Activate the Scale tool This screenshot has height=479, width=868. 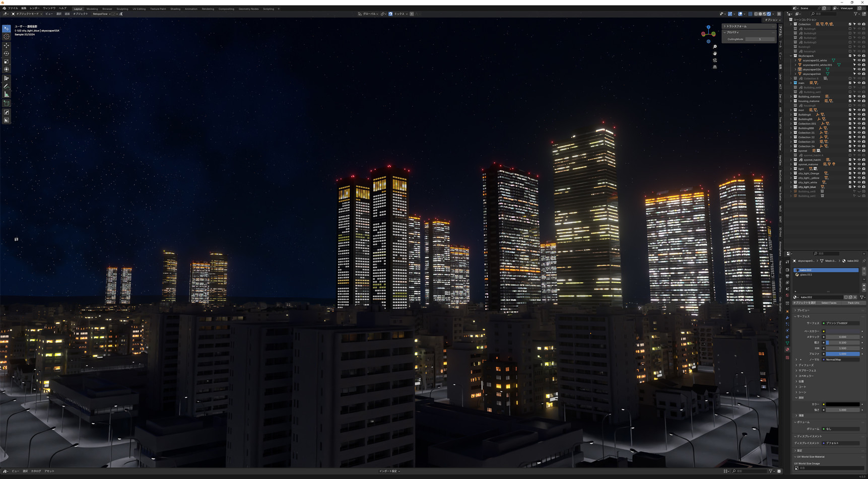pos(7,61)
